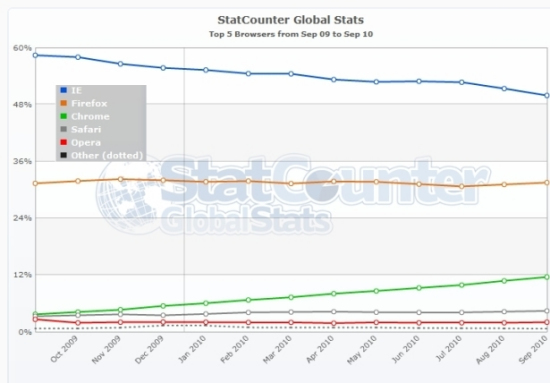Select the Firefox legend label
The width and height of the screenshot is (550, 383).
[x=89, y=103]
